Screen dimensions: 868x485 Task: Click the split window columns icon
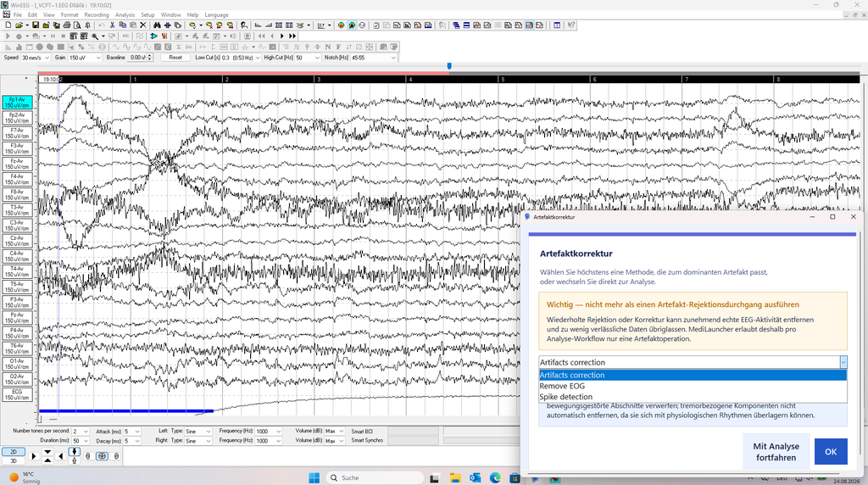[557, 25]
